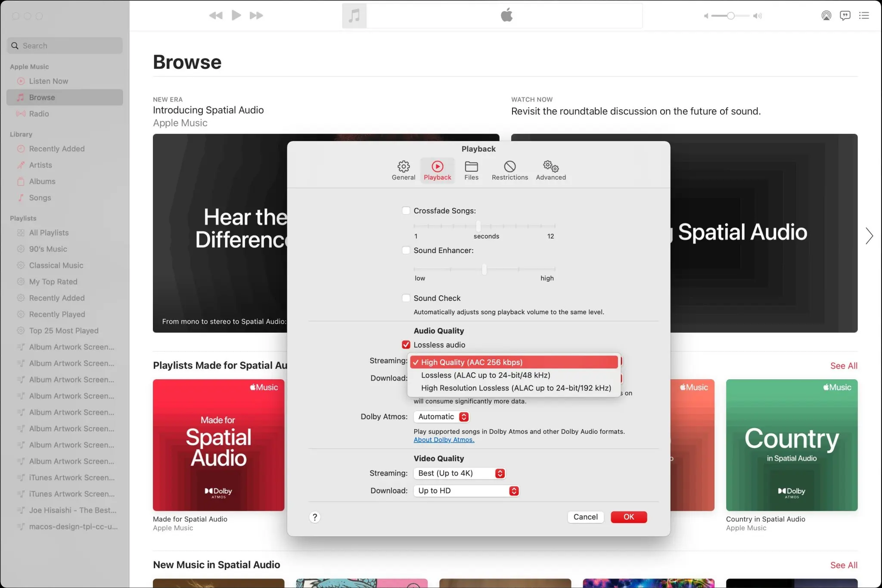Change video streaming quality from Best (Up to 4K)
Image resolution: width=882 pixels, height=588 pixels.
[459, 473]
